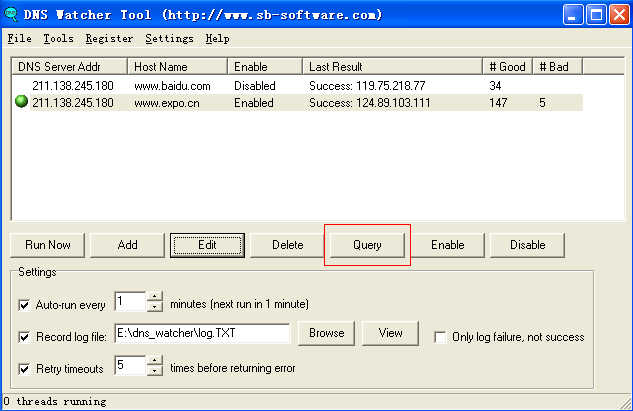
Task: Select the www.baidu.com row
Action: click(171, 86)
